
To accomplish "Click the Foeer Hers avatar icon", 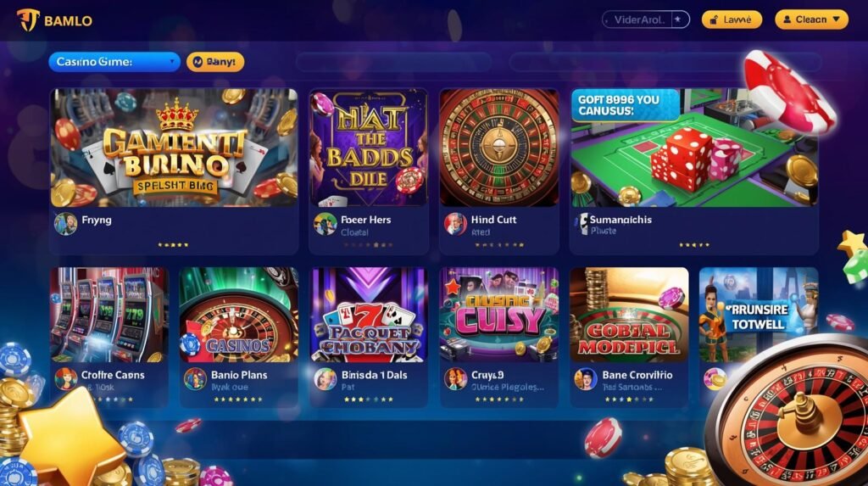I will coord(325,224).
